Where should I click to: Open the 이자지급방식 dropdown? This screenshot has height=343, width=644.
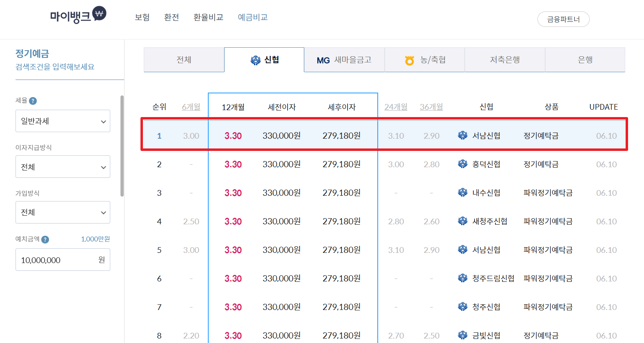(63, 167)
